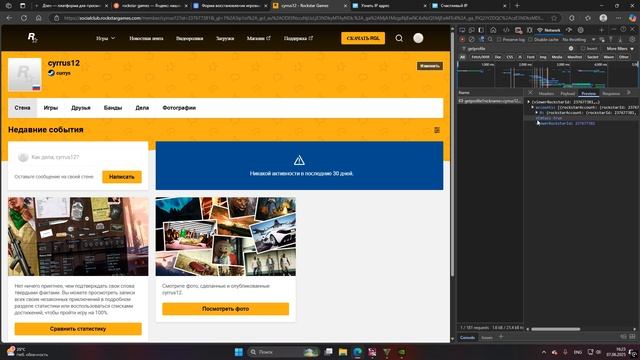Switch to the Банды profile tab
This screenshot has height=360, width=640.
pyautogui.click(x=113, y=108)
